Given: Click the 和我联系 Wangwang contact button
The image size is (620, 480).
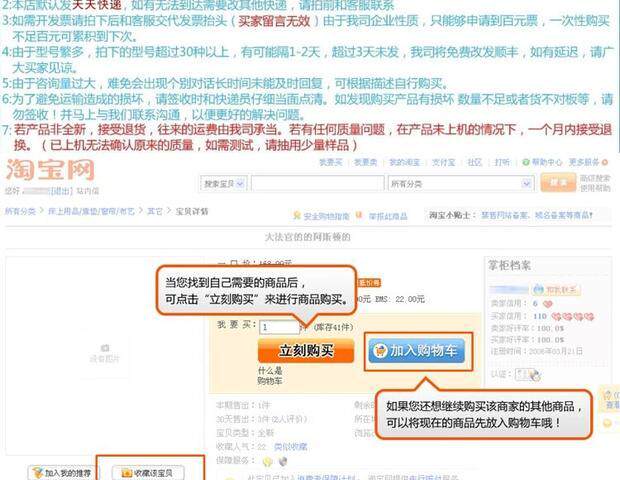Looking at the screenshot, I should click(x=556, y=290).
